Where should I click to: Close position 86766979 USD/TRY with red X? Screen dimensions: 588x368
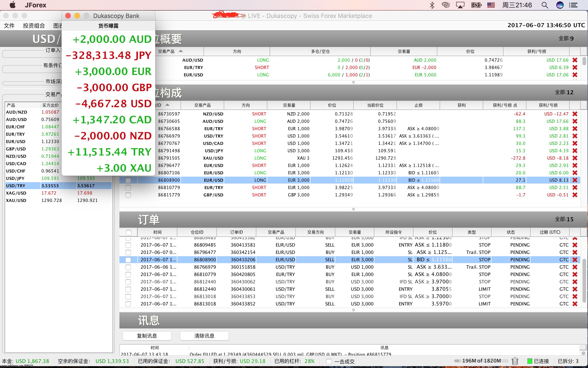point(575,136)
